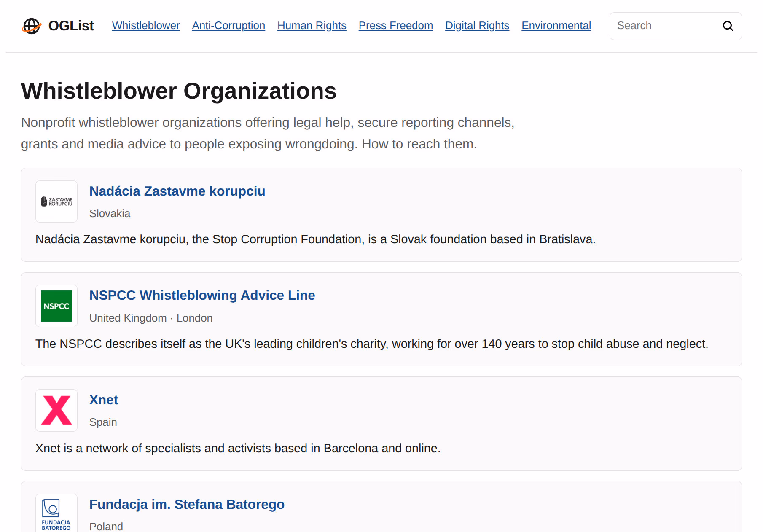763x532 pixels.
Task: Open the Digital Rights category
Action: pyautogui.click(x=477, y=26)
